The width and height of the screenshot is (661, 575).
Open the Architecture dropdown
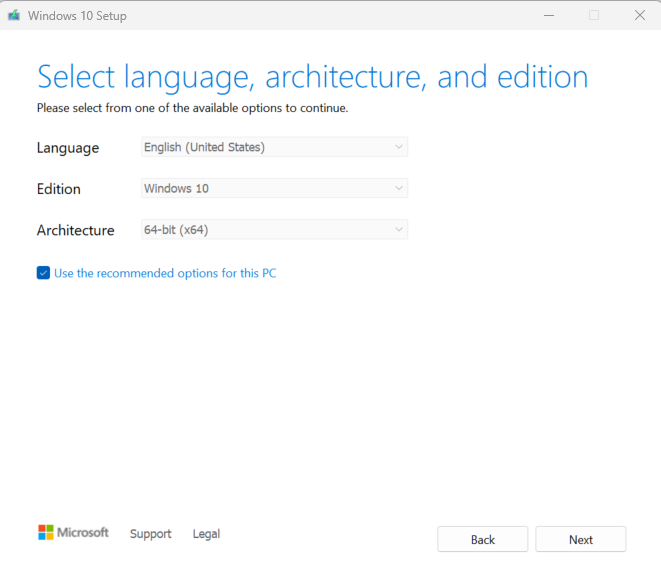pos(274,230)
